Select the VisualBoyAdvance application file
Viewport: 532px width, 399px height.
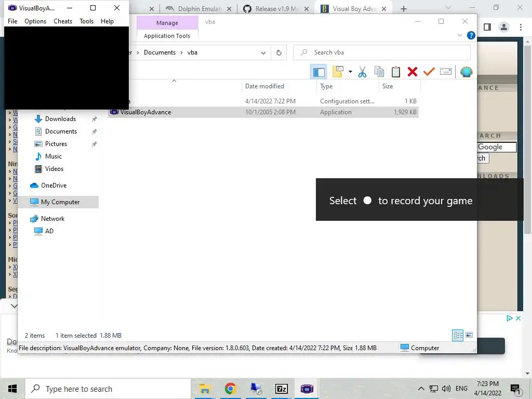point(263,112)
